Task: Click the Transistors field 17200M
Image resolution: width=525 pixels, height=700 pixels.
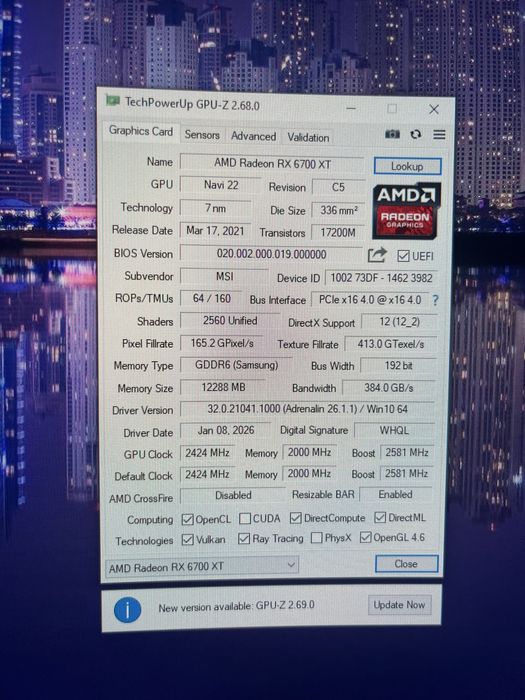Action: [x=338, y=233]
